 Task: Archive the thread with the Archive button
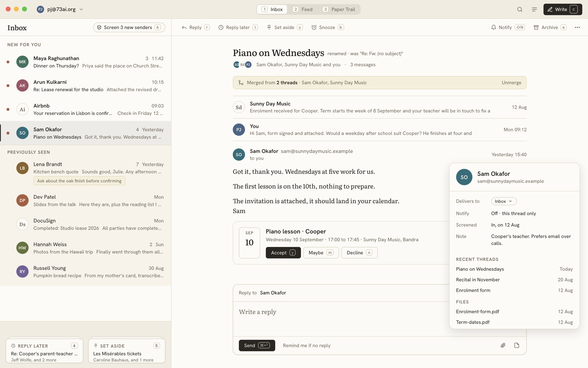[x=550, y=27]
